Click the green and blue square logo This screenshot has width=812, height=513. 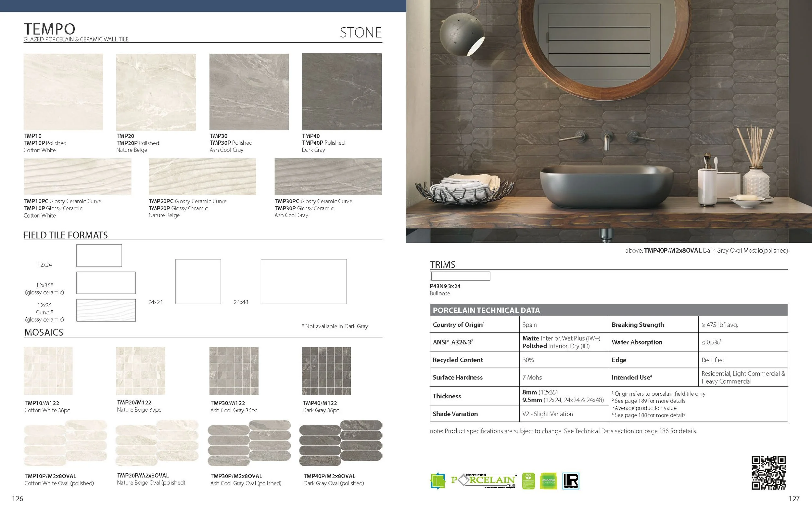[438, 481]
